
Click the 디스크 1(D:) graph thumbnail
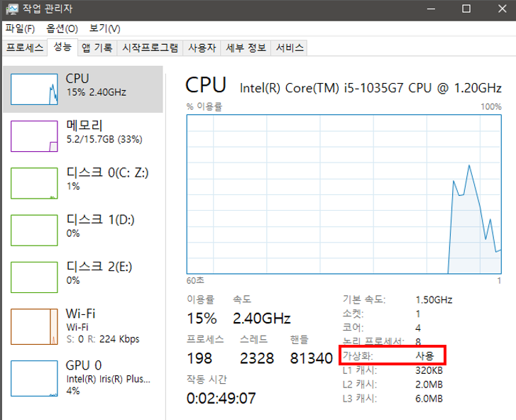pos(34,231)
